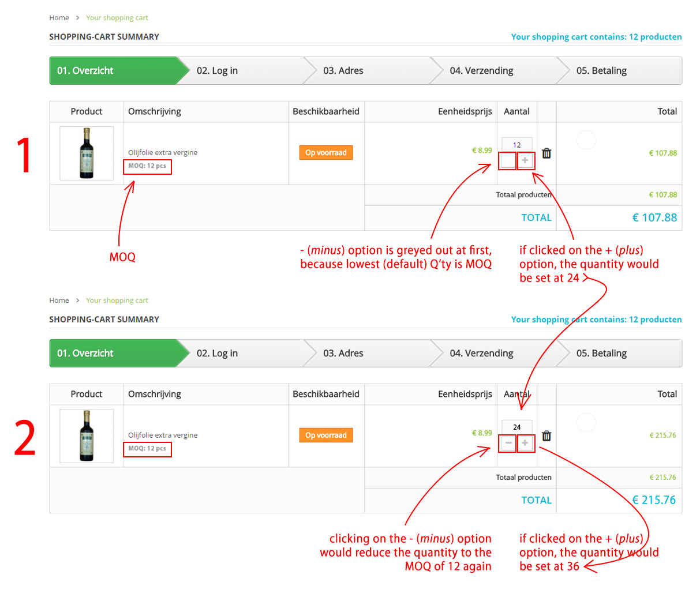Open olive oil bottle thumbnail in cart 2
Viewport: 700px width, 601px height.
point(87,436)
